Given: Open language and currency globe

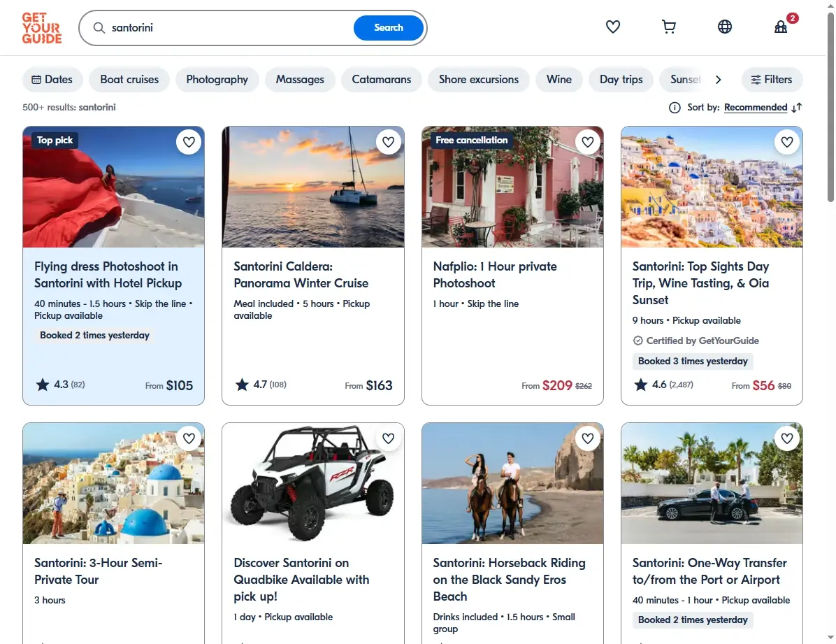Looking at the screenshot, I should click(725, 27).
